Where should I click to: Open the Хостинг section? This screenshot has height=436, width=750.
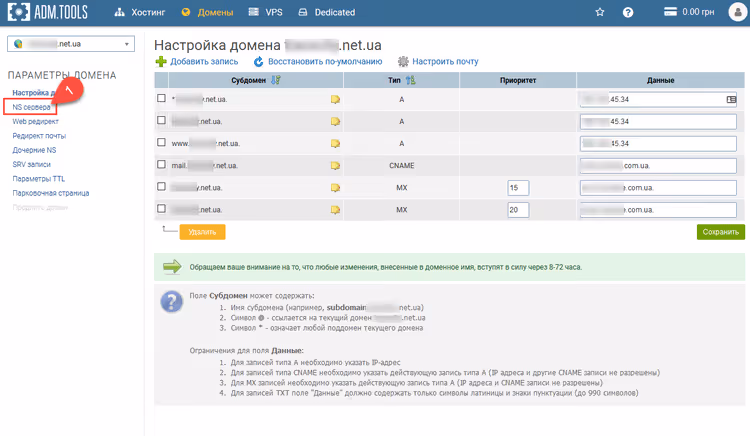[x=140, y=12]
